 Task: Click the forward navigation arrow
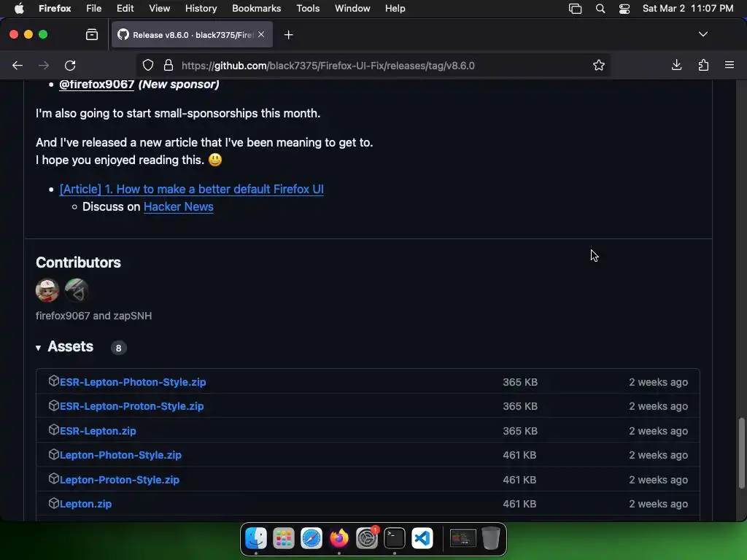44,66
